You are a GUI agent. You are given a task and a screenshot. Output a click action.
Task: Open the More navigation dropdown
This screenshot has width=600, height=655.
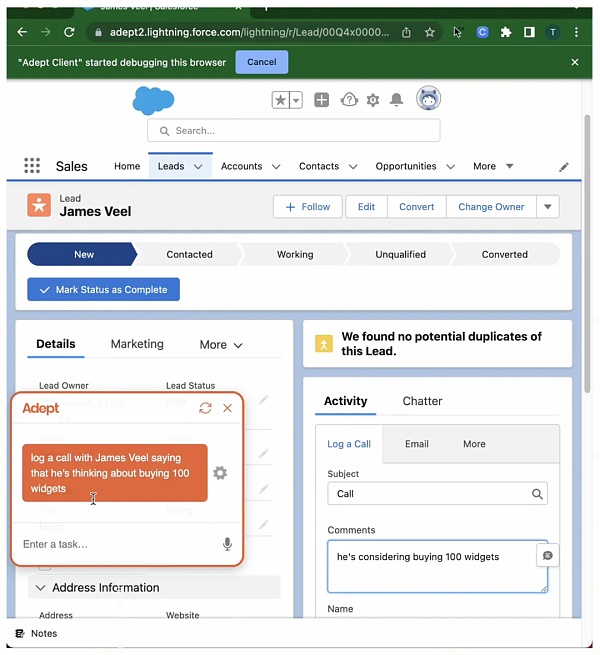point(493,166)
